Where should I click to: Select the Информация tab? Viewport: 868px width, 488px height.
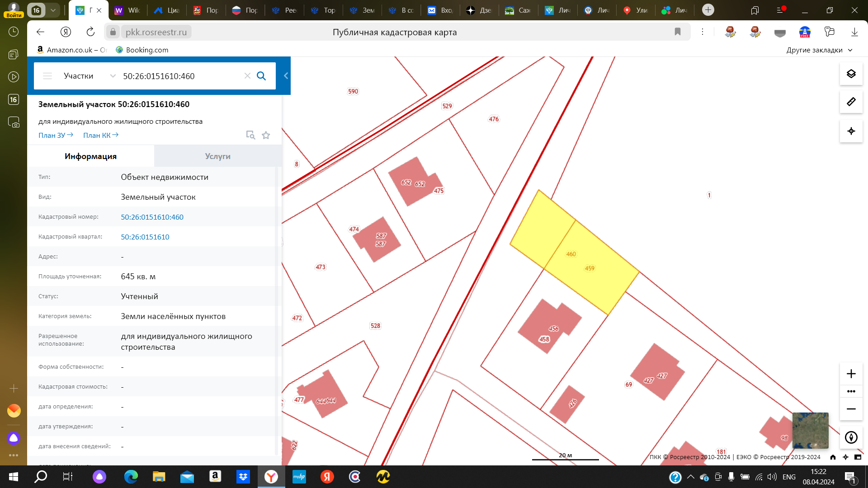pos(90,156)
